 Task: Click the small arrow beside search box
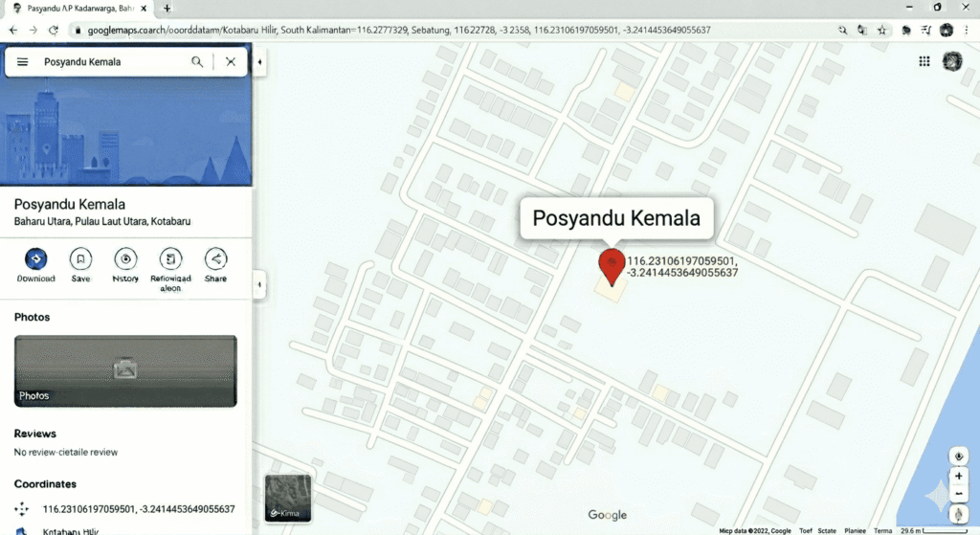259,62
